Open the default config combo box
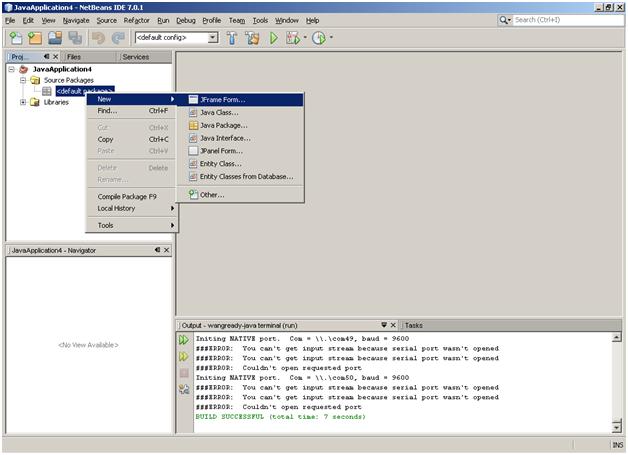 tap(177, 38)
